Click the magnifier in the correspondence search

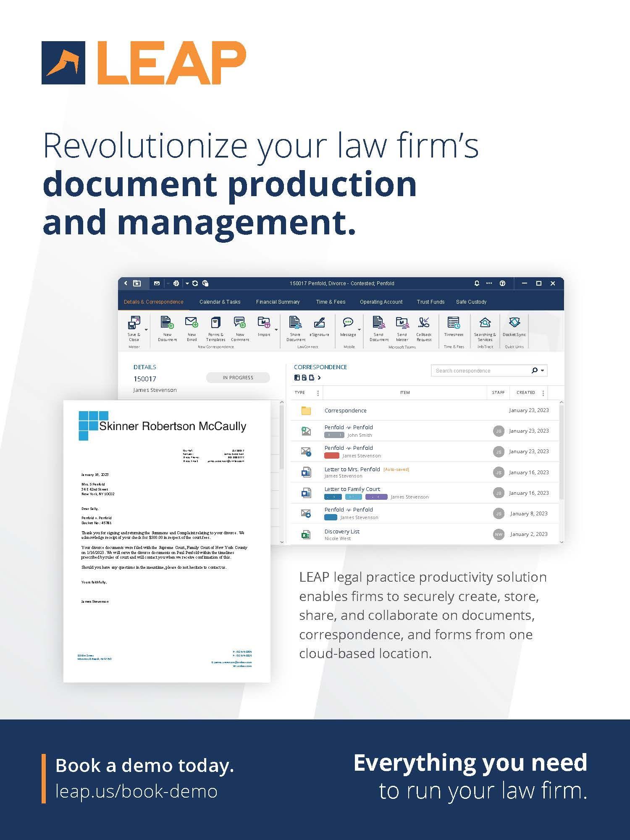pyautogui.click(x=534, y=370)
